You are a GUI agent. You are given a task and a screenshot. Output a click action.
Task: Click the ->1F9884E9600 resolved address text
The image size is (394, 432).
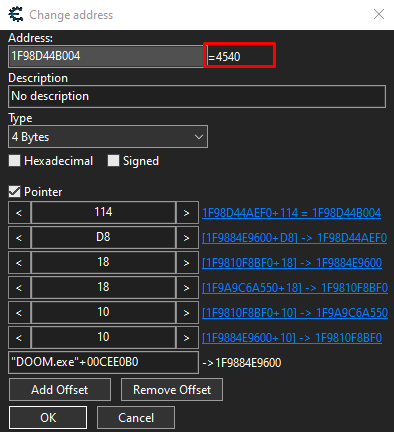coord(242,363)
